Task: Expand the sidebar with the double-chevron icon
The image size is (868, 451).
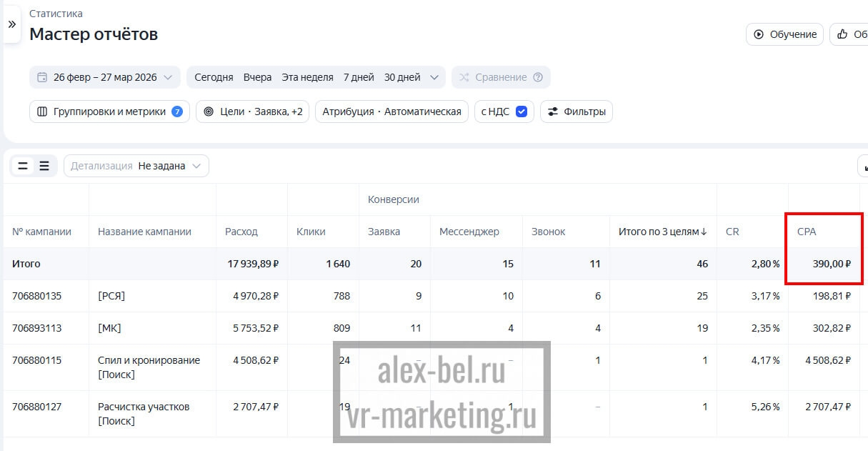Action: click(11, 24)
